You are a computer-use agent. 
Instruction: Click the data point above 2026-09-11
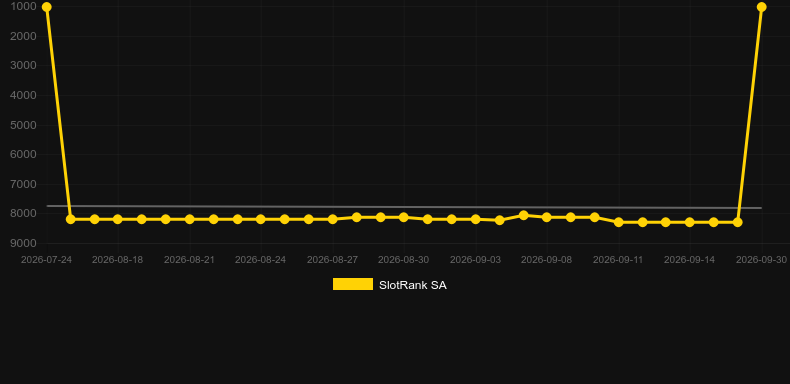(x=619, y=222)
